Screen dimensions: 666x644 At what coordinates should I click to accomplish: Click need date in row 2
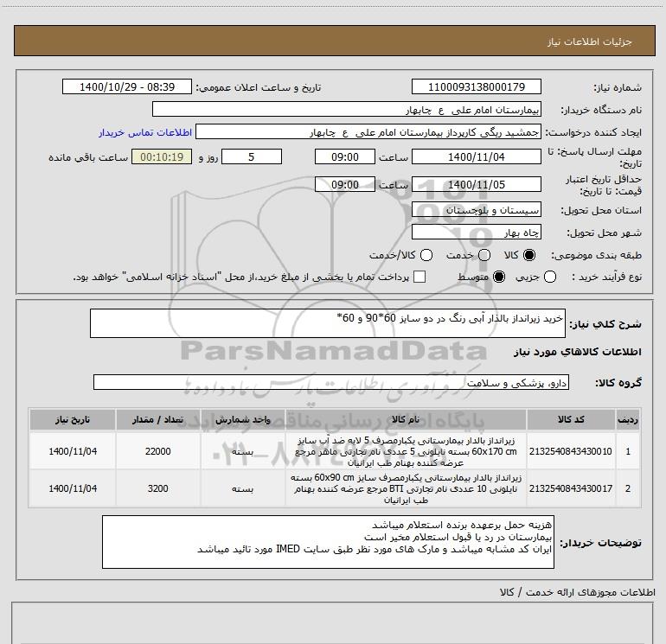73,488
